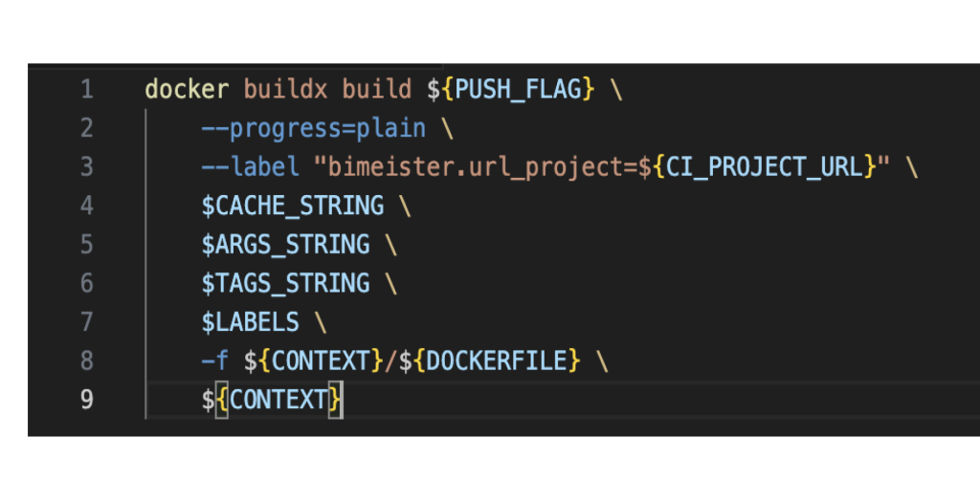Click line number 3 in the gutter

click(87, 167)
